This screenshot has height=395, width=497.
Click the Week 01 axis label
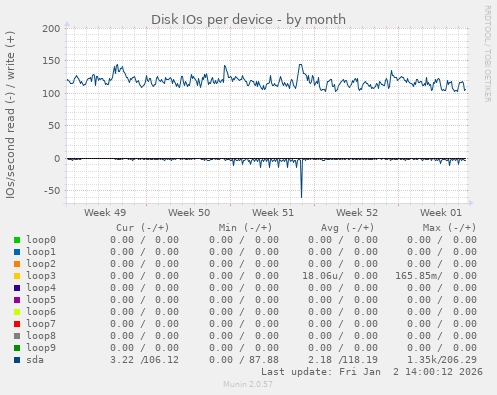pyautogui.click(x=441, y=213)
